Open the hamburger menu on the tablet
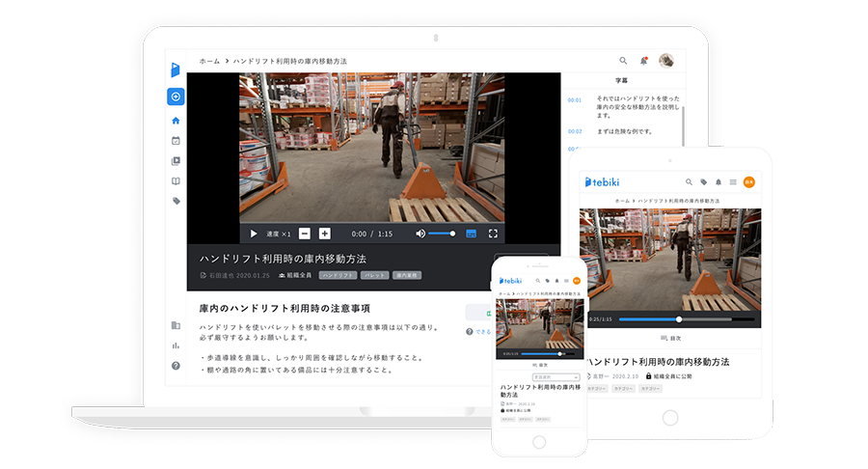868x469 pixels. click(x=733, y=181)
